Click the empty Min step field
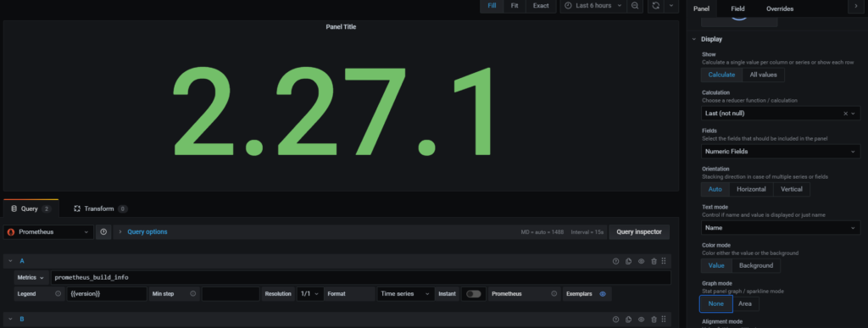The image size is (868, 328). click(231, 294)
